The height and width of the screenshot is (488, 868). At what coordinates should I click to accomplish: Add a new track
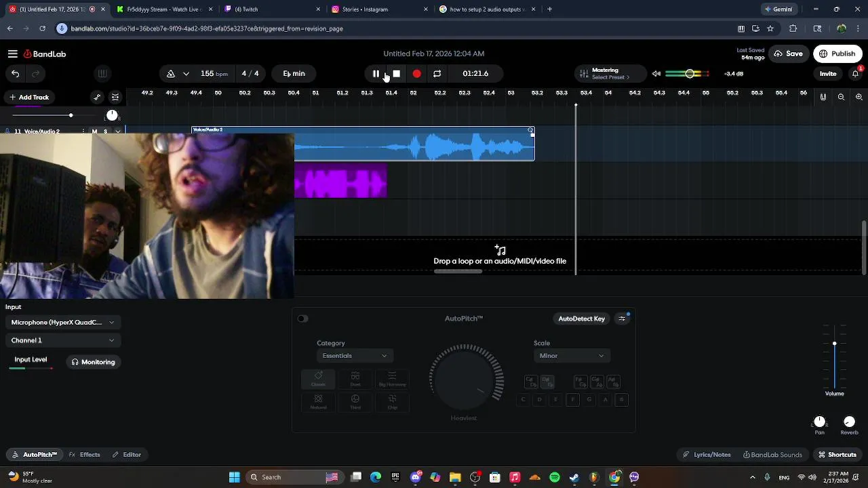(x=28, y=98)
